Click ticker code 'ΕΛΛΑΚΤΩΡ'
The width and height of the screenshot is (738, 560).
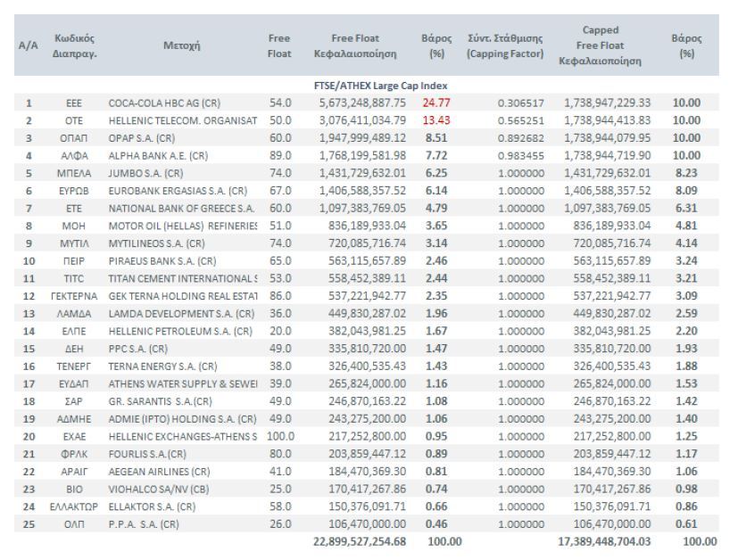click(74, 506)
